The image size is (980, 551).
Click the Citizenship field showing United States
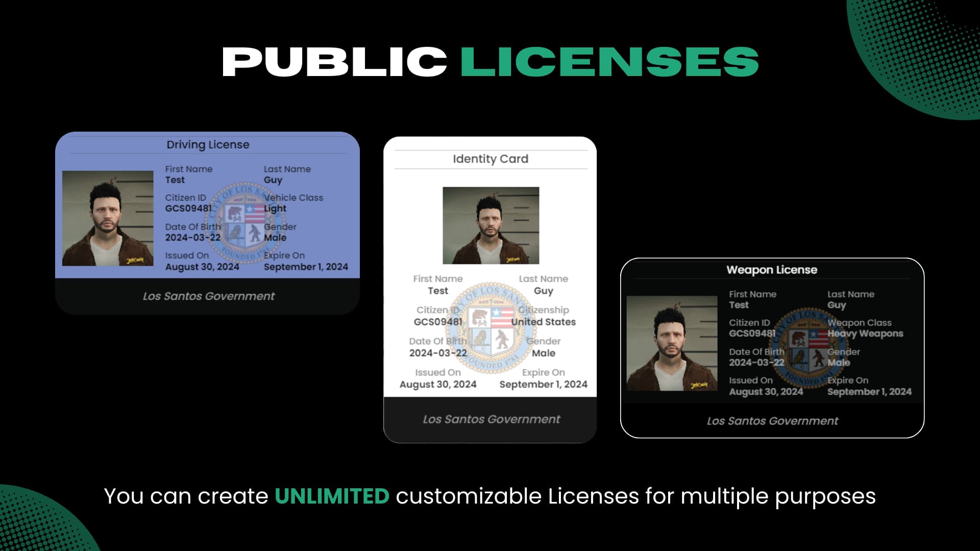click(x=543, y=321)
